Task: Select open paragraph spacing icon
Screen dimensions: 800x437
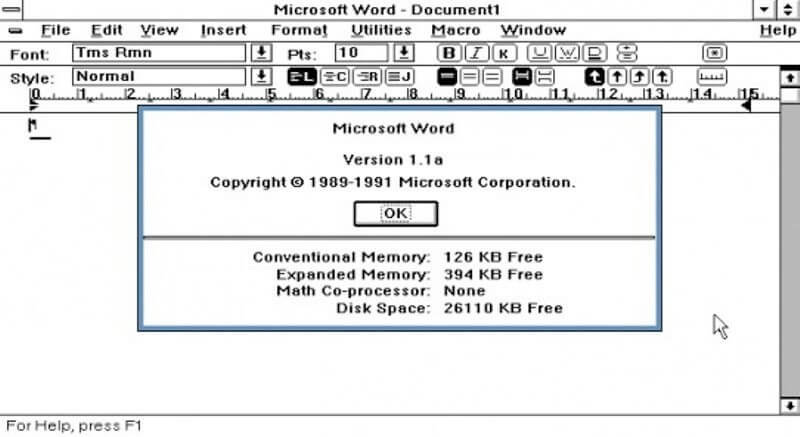Action: point(544,77)
